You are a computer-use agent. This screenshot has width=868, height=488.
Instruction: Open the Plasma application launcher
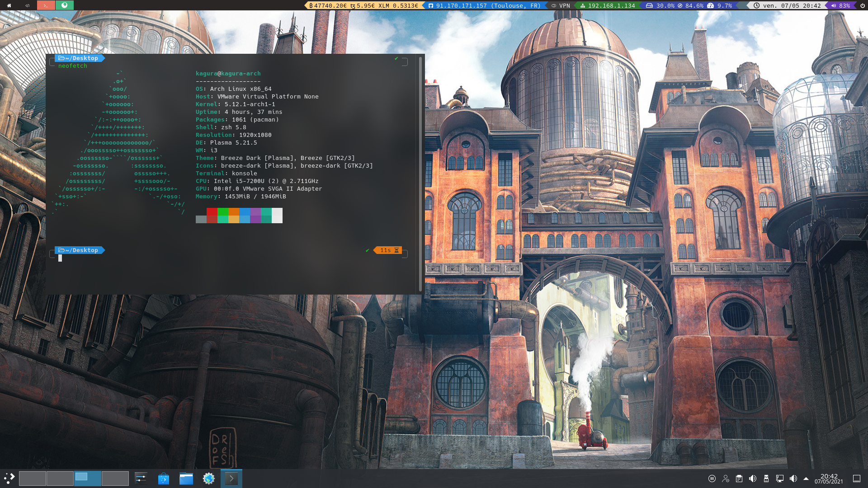coord(9,478)
